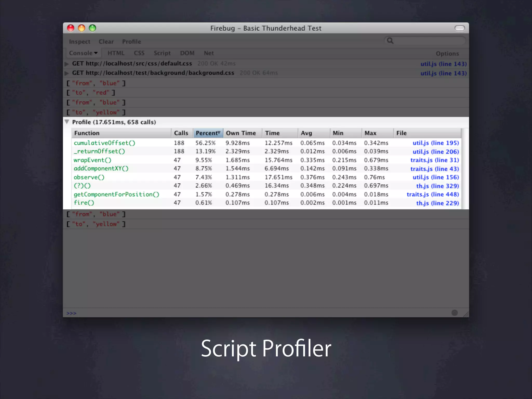Screen dimensions: 532x399
Task: Sort by the Calls column header
Action: [x=182, y=133]
